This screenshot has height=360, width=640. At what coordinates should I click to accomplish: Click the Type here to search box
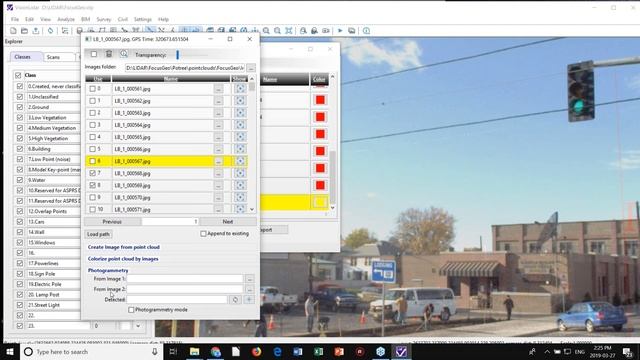point(92,351)
